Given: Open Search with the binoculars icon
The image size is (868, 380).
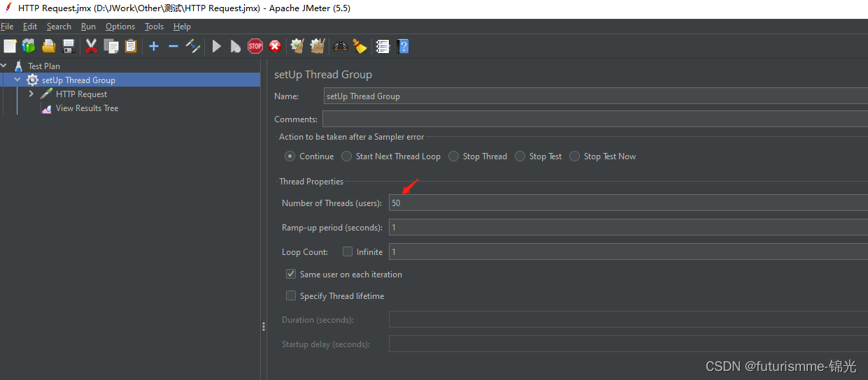Looking at the screenshot, I should click(341, 46).
